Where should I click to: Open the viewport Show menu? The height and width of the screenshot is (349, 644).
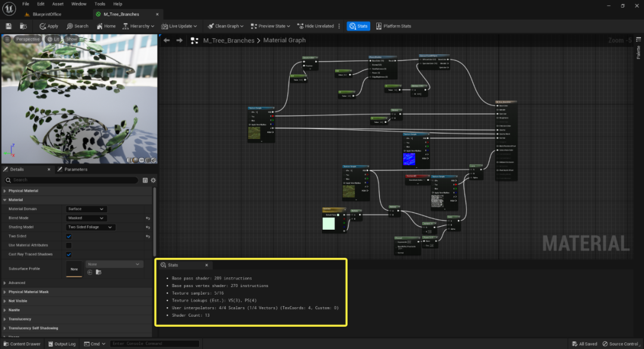[x=72, y=39]
